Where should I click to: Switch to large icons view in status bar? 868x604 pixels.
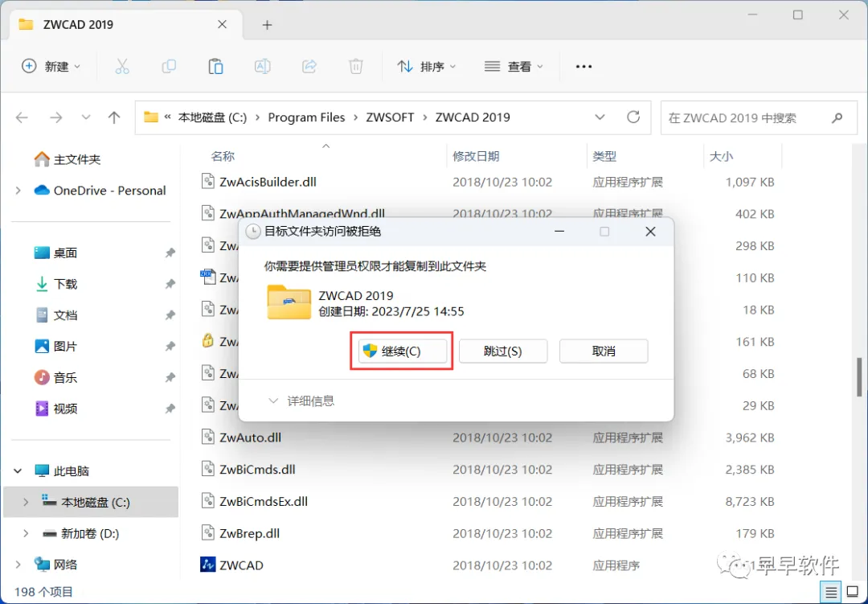tap(853, 593)
